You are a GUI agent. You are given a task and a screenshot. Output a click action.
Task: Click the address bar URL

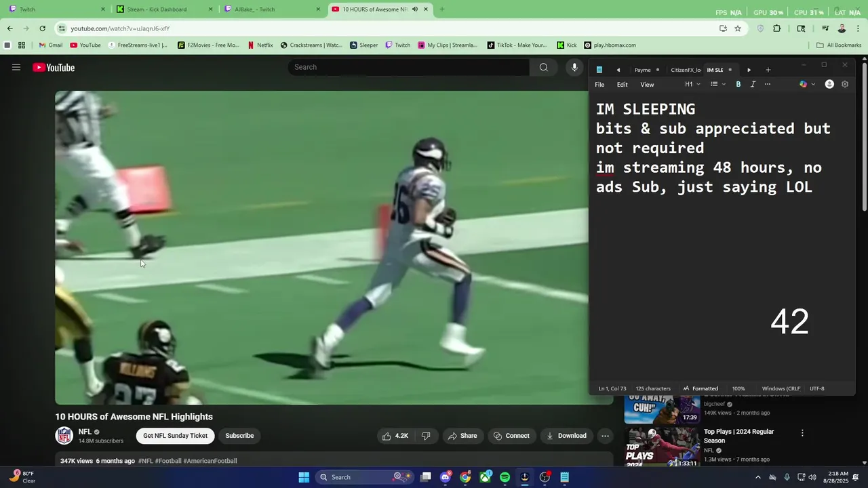[120, 28]
